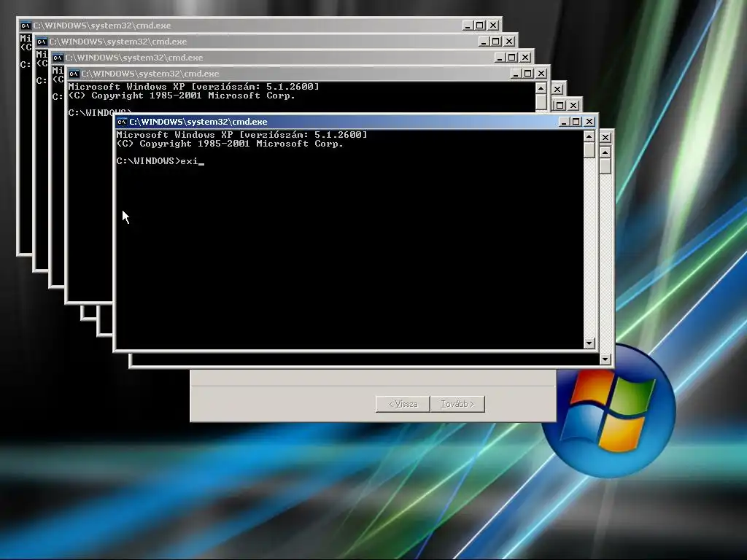The width and height of the screenshot is (747, 560).
Task: Click the "Microsoft Windows XP" version line in the front window
Action: click(242, 135)
